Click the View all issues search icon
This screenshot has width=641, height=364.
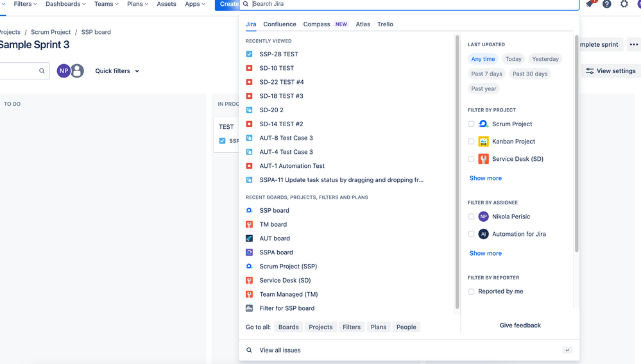coord(249,350)
